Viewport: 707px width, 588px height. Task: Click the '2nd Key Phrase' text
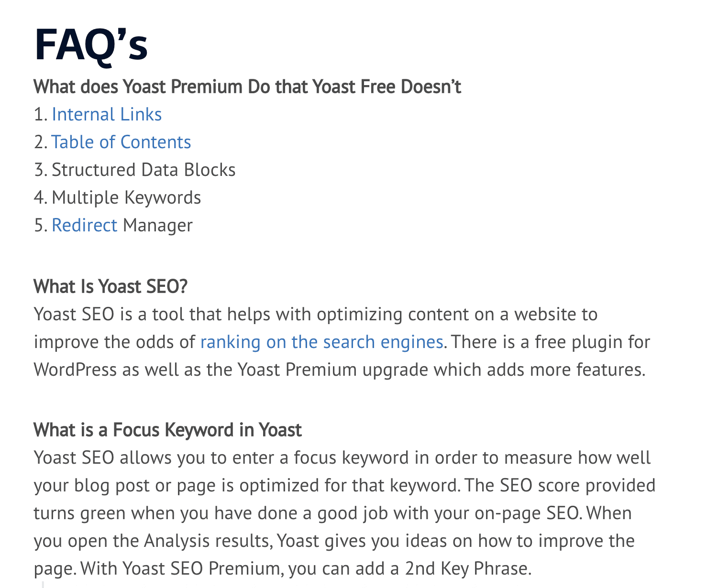tap(468, 569)
